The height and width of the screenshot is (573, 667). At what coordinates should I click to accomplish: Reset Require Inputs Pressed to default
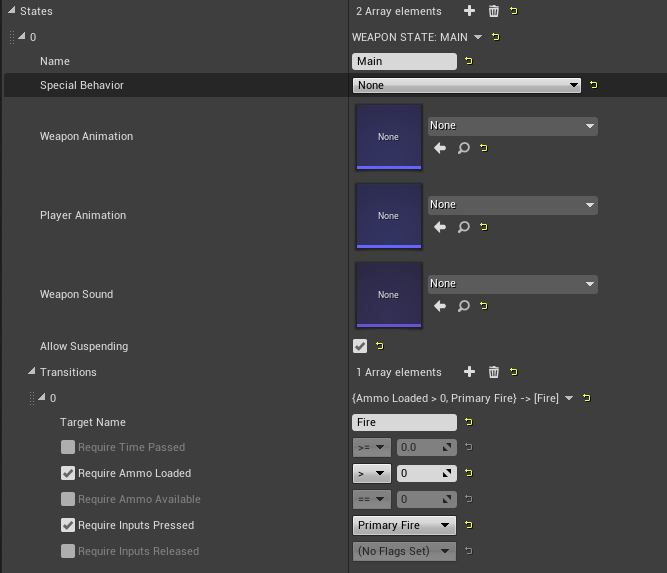coord(469,525)
